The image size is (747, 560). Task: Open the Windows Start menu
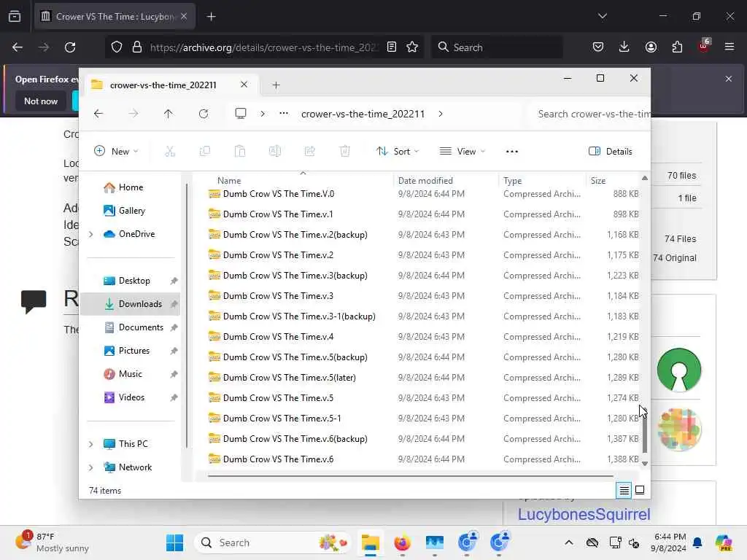[x=174, y=542]
